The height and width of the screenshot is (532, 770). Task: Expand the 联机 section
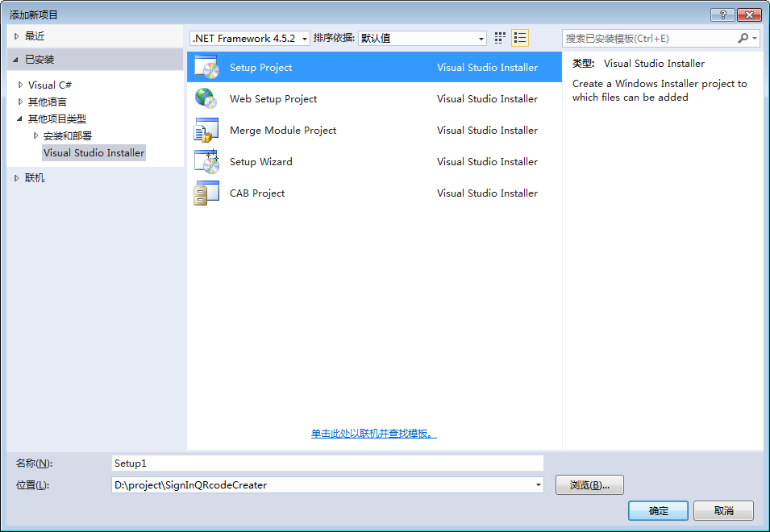coord(16,178)
